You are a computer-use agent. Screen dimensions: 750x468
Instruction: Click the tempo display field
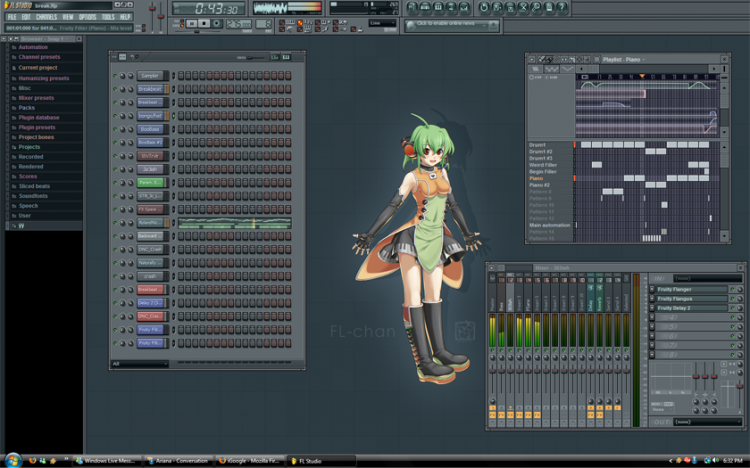click(239, 23)
